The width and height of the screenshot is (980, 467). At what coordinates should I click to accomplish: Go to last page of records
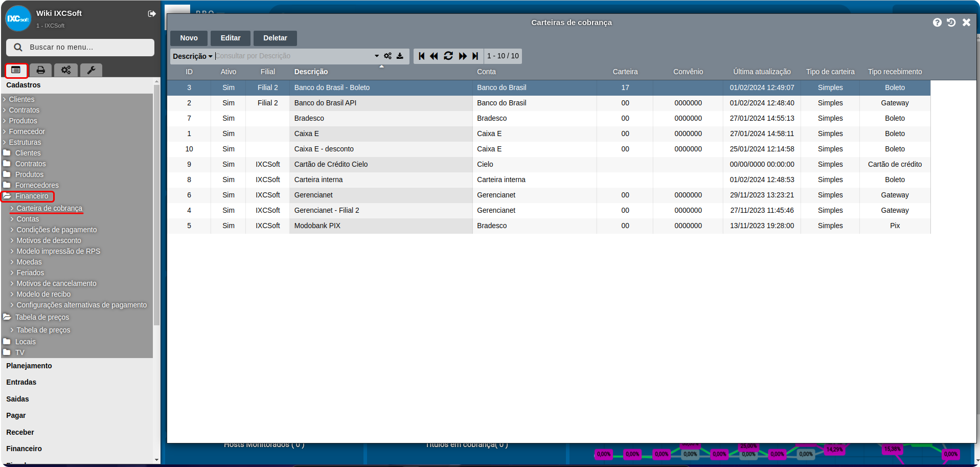click(x=475, y=56)
